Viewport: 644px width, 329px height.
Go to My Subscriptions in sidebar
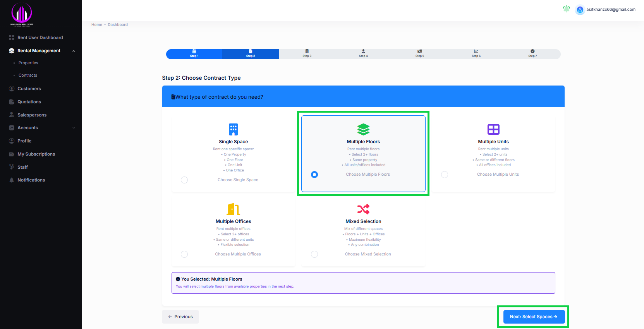(x=36, y=154)
